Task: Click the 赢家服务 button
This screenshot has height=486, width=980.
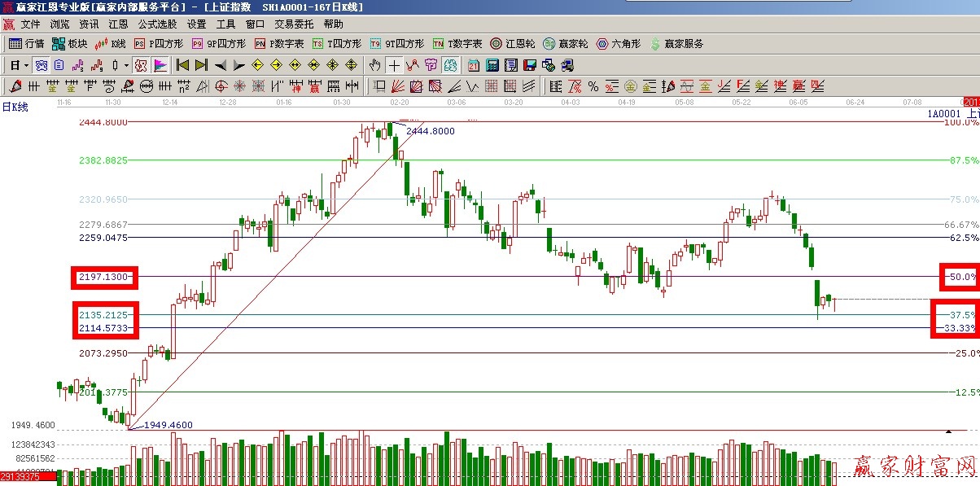Action: pyautogui.click(x=676, y=44)
